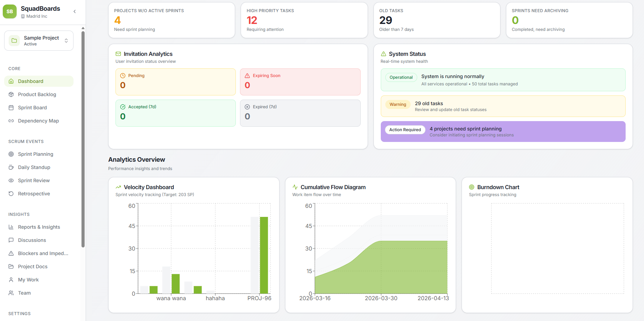644x321 pixels.
Task: Click the Dependency Map link icon
Action: tap(11, 121)
